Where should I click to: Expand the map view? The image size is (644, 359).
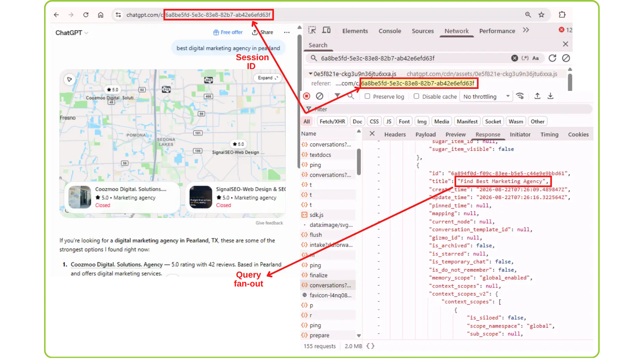[x=268, y=78]
